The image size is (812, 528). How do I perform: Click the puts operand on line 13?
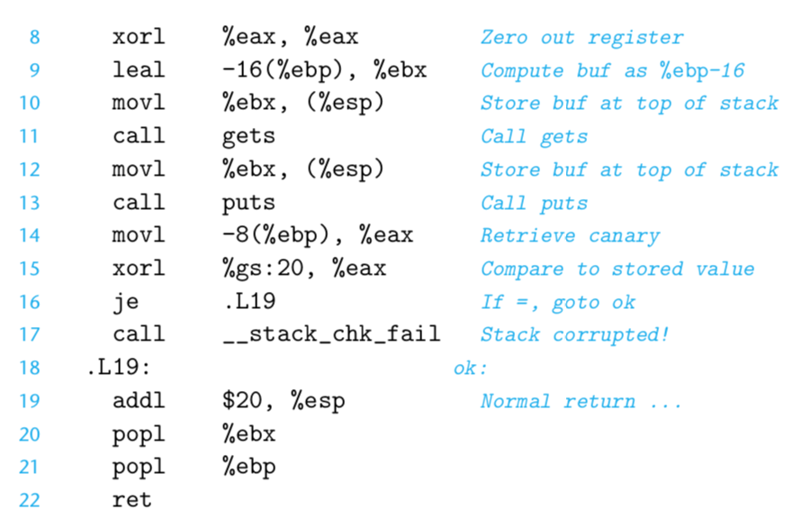248,203
